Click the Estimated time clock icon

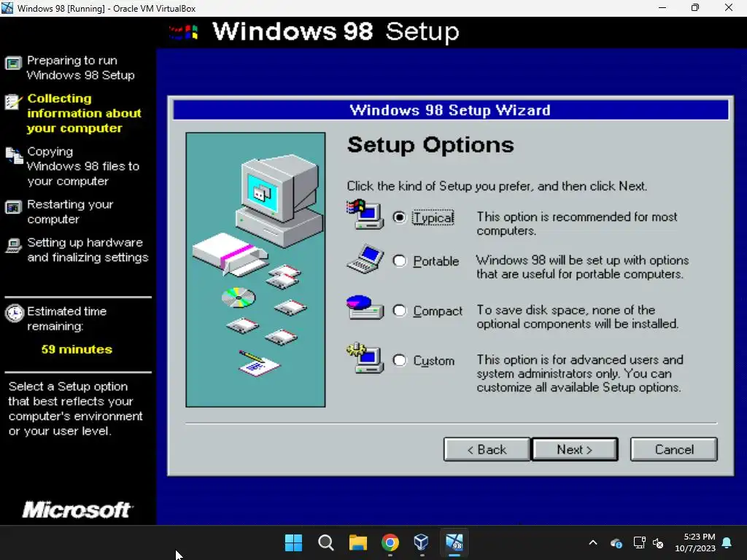pyautogui.click(x=15, y=314)
